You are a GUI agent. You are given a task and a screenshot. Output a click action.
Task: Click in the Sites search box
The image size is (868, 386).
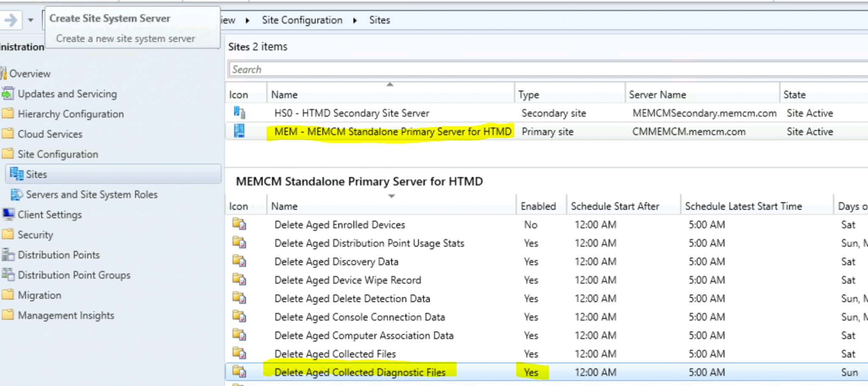[548, 69]
